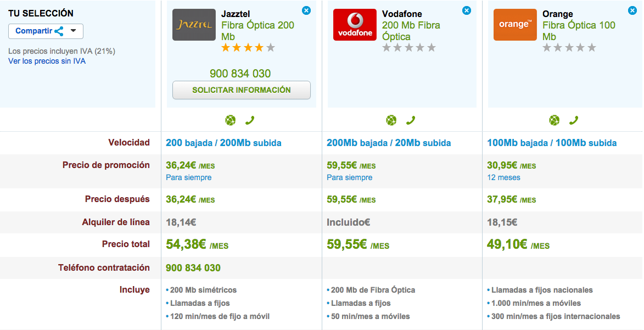Click the Solicitar Información button
The image size is (644, 330).
click(242, 90)
